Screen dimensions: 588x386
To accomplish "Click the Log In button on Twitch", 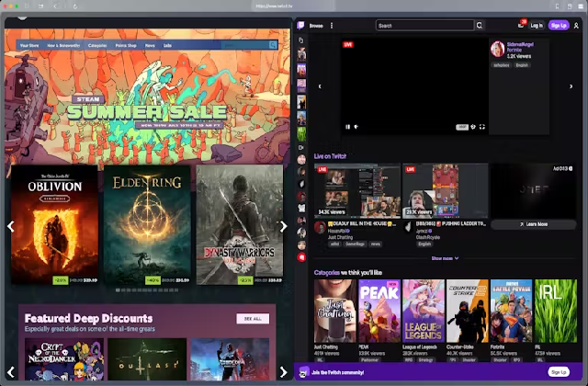I will 537,26.
